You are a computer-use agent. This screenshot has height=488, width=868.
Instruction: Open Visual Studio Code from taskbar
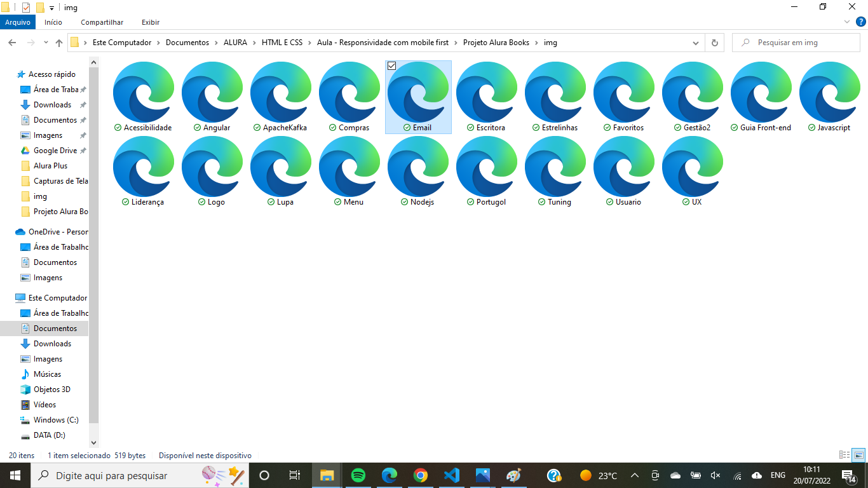(452, 475)
